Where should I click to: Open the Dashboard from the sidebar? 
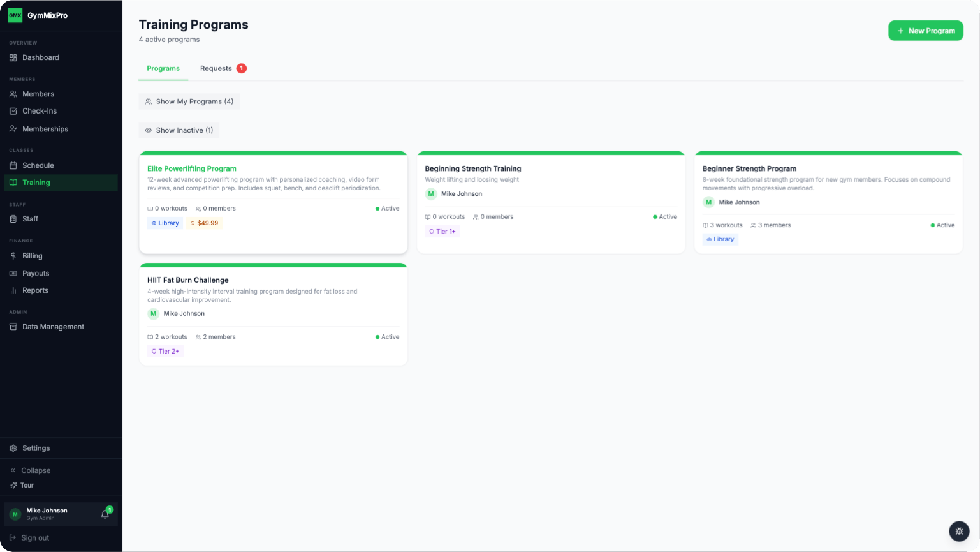[x=41, y=57]
